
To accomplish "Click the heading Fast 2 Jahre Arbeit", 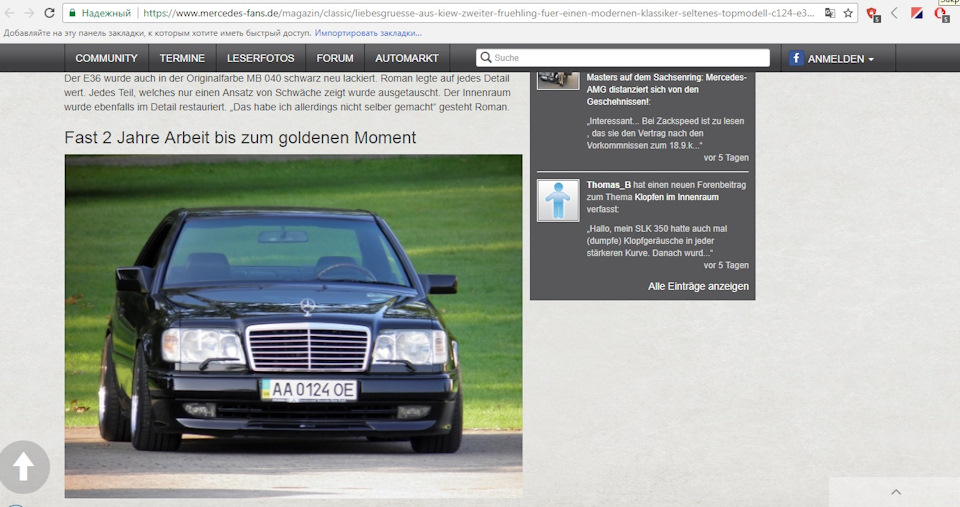I will [x=240, y=138].
